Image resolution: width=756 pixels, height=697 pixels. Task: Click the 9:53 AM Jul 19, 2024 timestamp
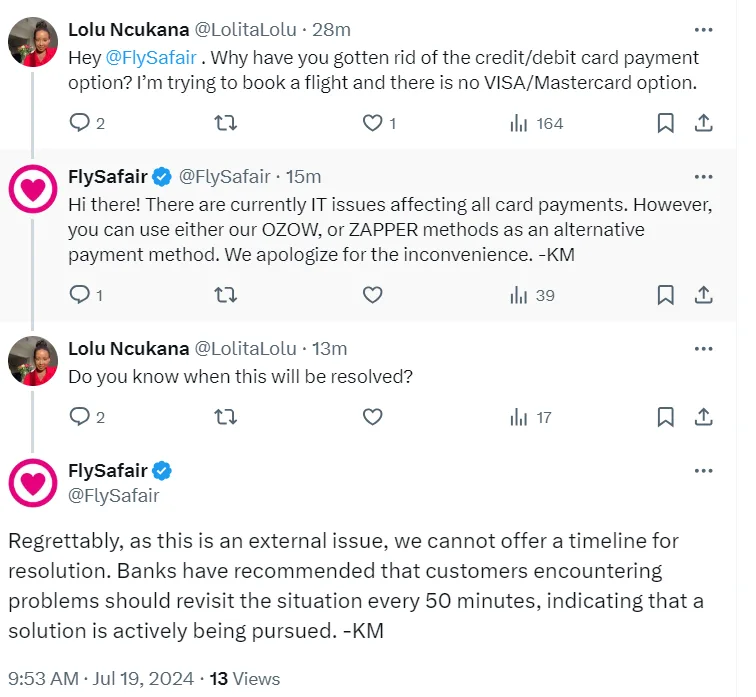pyautogui.click(x=101, y=678)
